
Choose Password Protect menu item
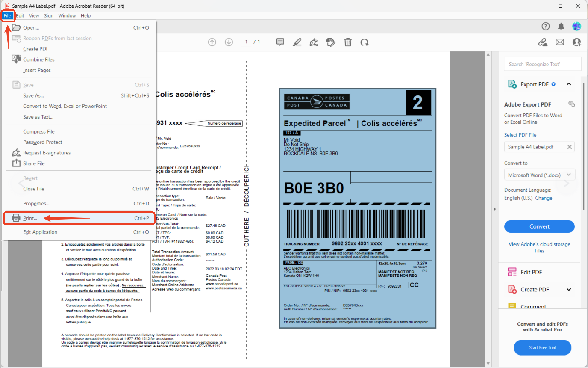pos(79,142)
